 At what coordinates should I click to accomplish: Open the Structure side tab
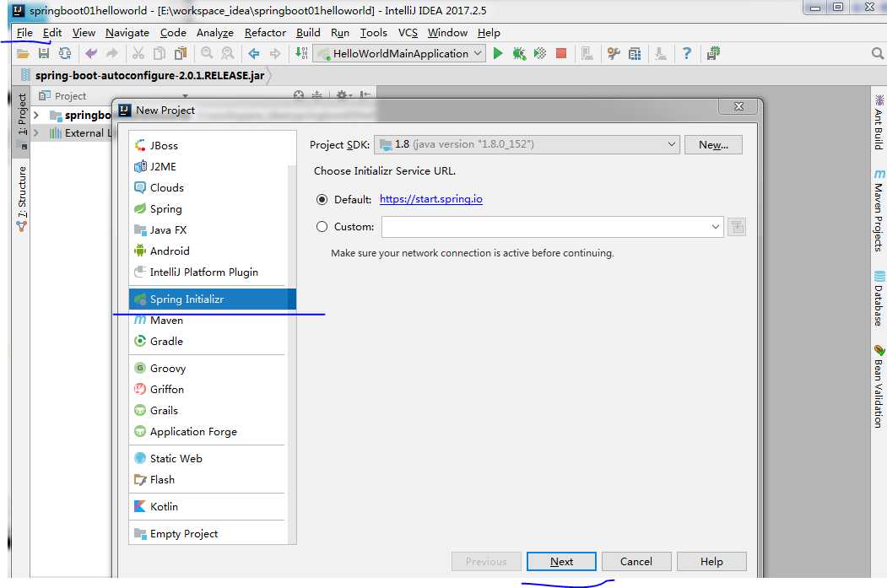click(21, 198)
